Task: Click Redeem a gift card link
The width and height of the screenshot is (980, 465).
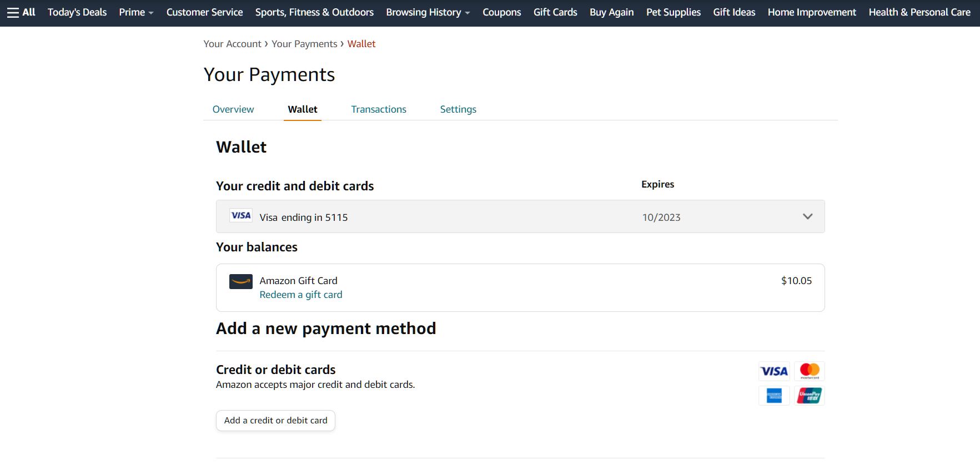Action: 301,295
